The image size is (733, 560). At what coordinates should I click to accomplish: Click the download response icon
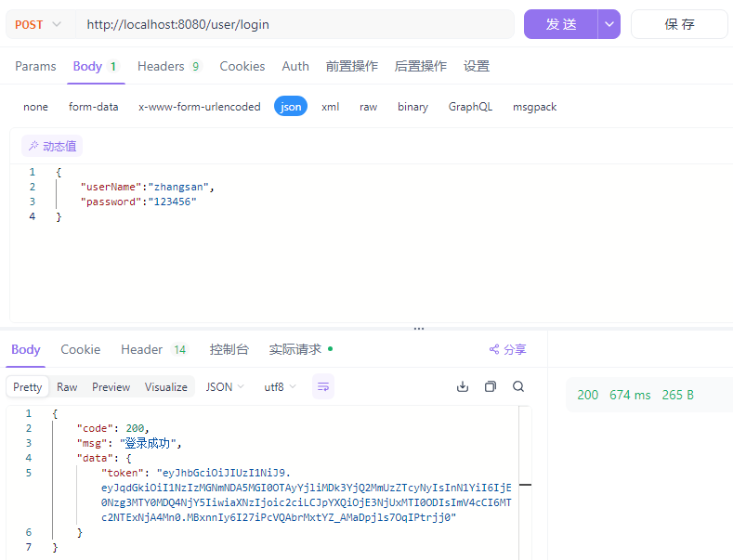[x=463, y=387]
